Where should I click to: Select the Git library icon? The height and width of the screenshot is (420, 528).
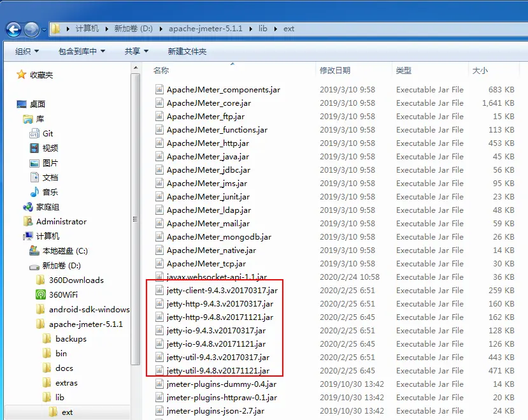click(x=34, y=133)
